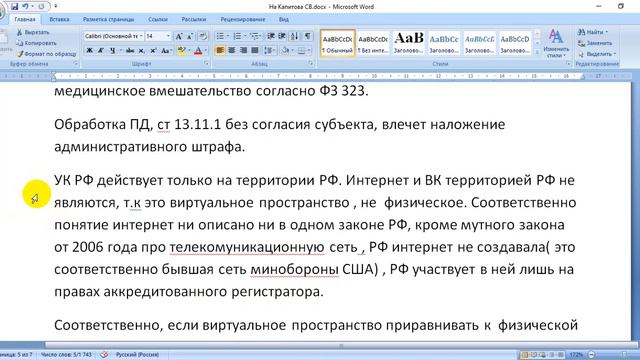Expand the styles gallery more button
Viewport: 640px width, 360px height.
point(538,52)
